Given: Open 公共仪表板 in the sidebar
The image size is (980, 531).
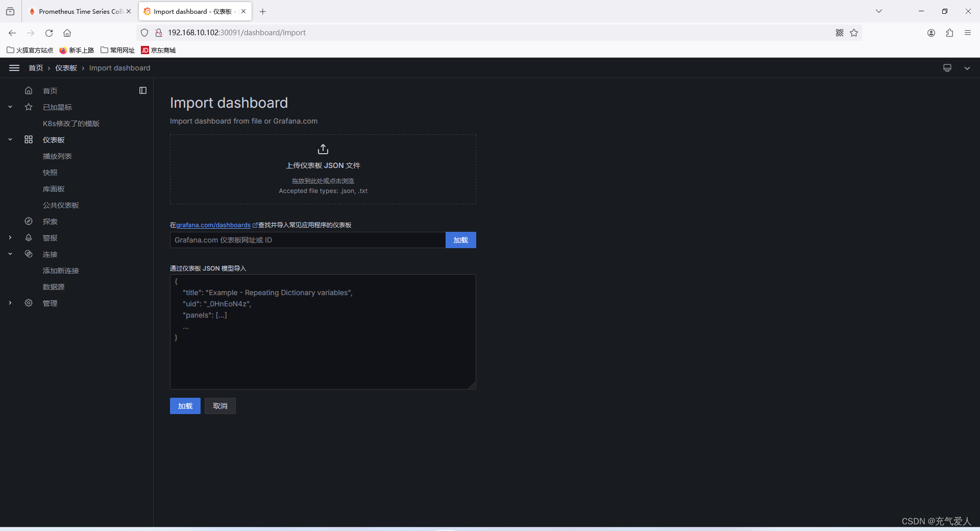Looking at the screenshot, I should pyautogui.click(x=61, y=205).
